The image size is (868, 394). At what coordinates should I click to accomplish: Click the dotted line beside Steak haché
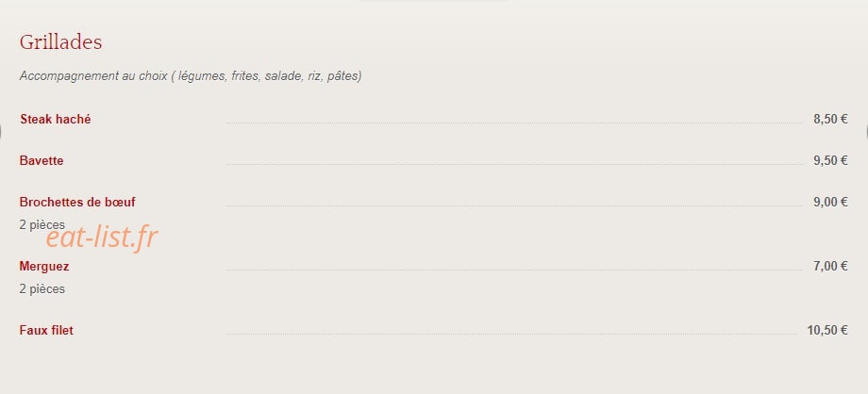(514, 123)
